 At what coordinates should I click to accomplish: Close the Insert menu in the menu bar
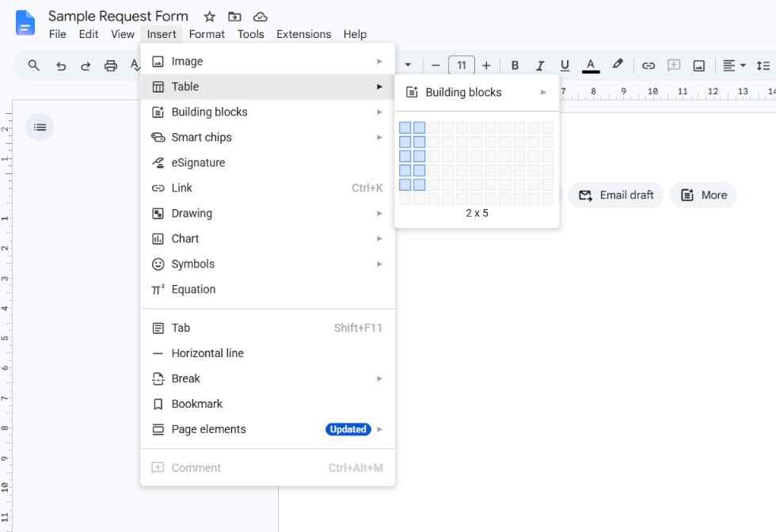click(162, 34)
